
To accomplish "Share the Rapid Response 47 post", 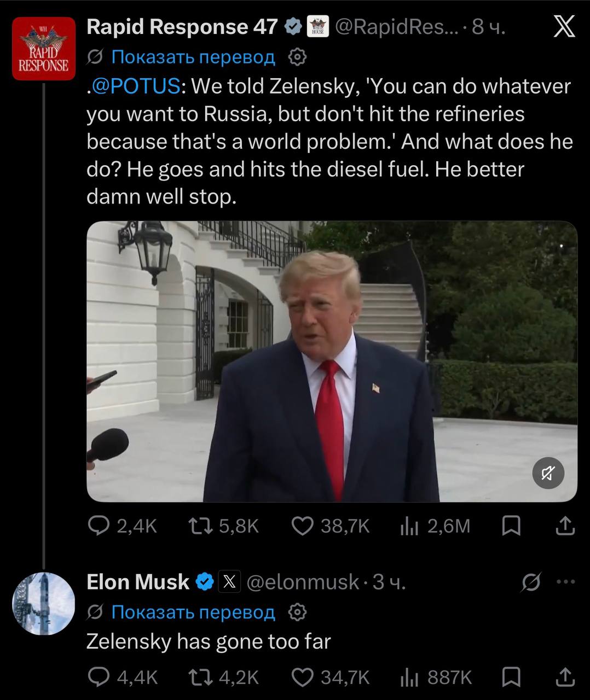I will (x=565, y=526).
